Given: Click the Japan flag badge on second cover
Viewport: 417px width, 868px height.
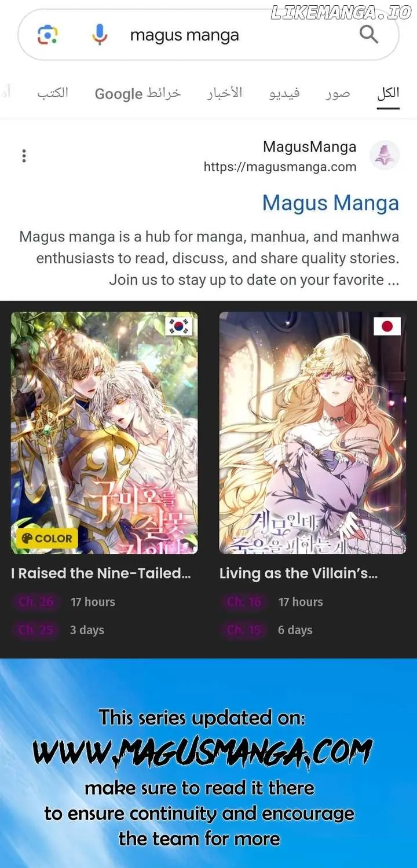Looking at the screenshot, I should click(387, 326).
